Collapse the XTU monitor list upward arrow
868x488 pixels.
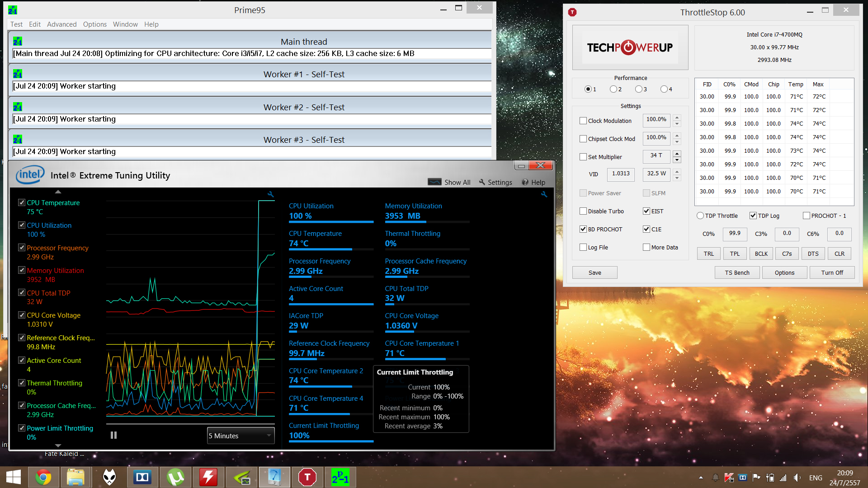(x=57, y=192)
